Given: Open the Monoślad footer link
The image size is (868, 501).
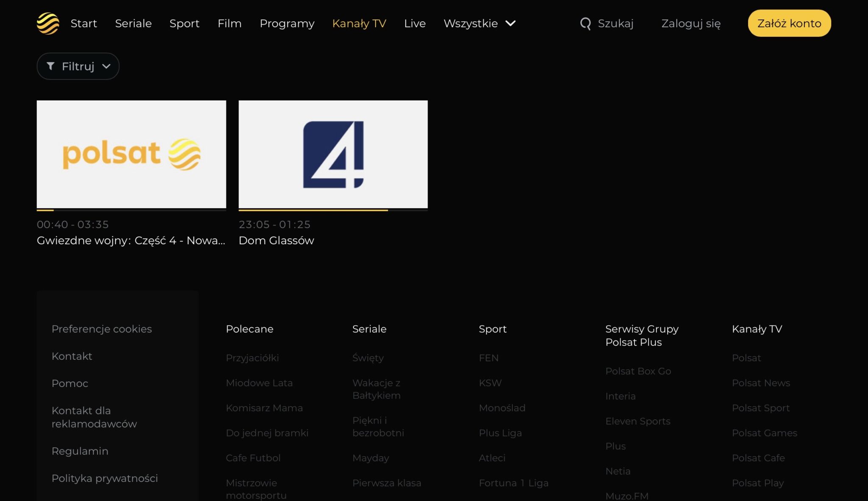Looking at the screenshot, I should [502, 408].
